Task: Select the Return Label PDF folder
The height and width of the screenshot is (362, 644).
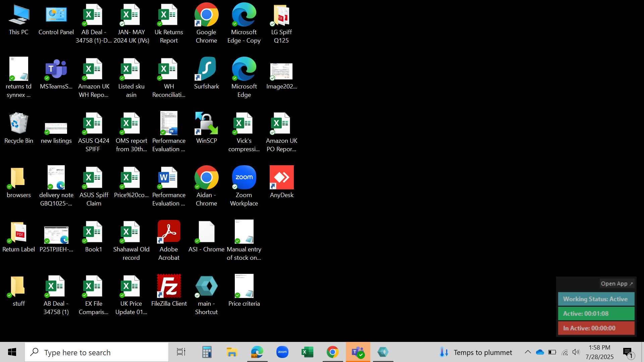Action: 19,237
